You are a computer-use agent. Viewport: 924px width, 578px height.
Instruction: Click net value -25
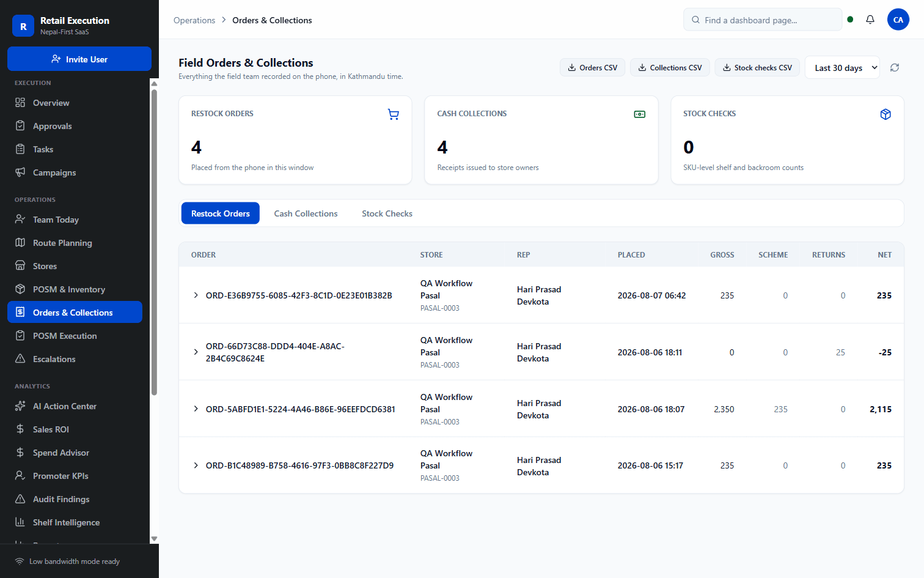tap(885, 352)
